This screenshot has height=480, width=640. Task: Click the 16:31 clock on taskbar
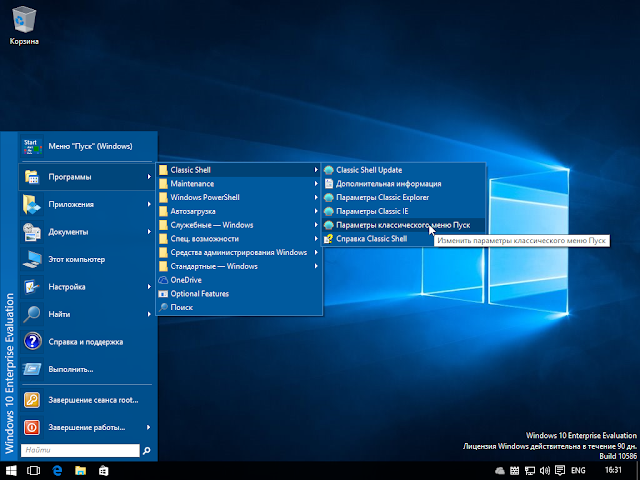pos(613,470)
